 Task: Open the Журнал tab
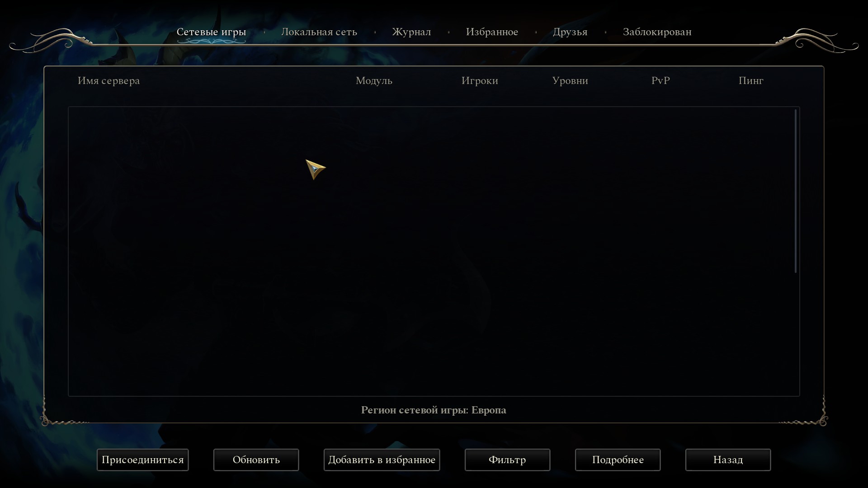point(411,32)
